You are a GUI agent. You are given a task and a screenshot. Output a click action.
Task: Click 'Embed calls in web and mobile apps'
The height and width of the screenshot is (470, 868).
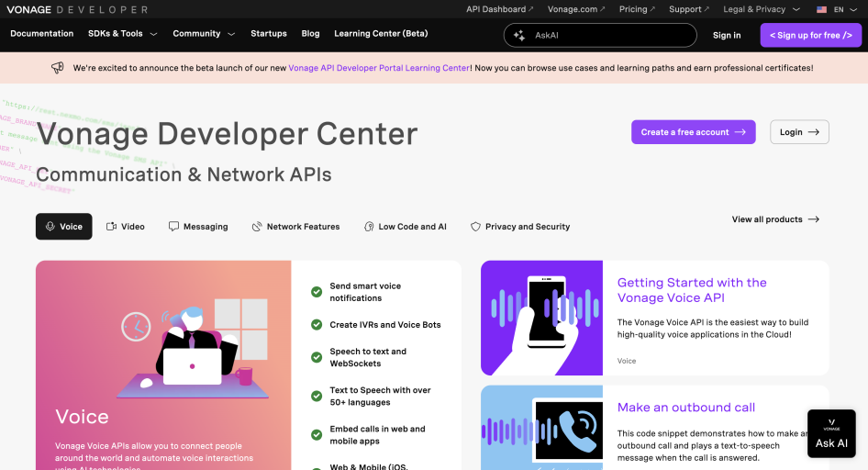click(377, 435)
